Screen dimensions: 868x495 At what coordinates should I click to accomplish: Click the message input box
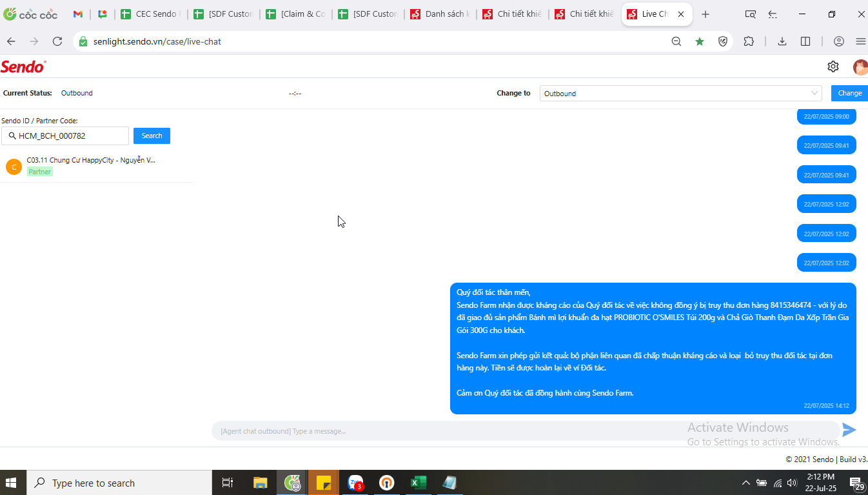click(526, 430)
